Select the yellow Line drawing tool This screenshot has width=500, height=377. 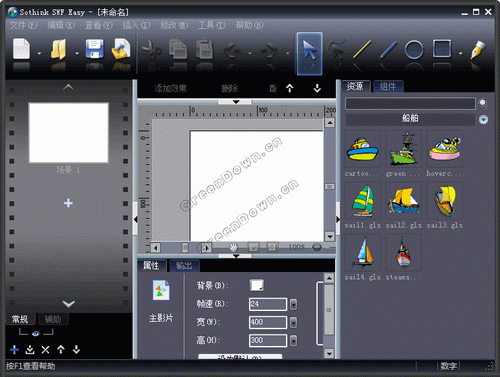pyautogui.click(x=362, y=50)
